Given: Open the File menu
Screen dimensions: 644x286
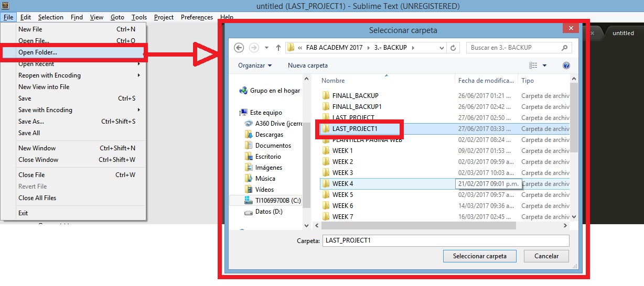Looking at the screenshot, I should coord(8,17).
